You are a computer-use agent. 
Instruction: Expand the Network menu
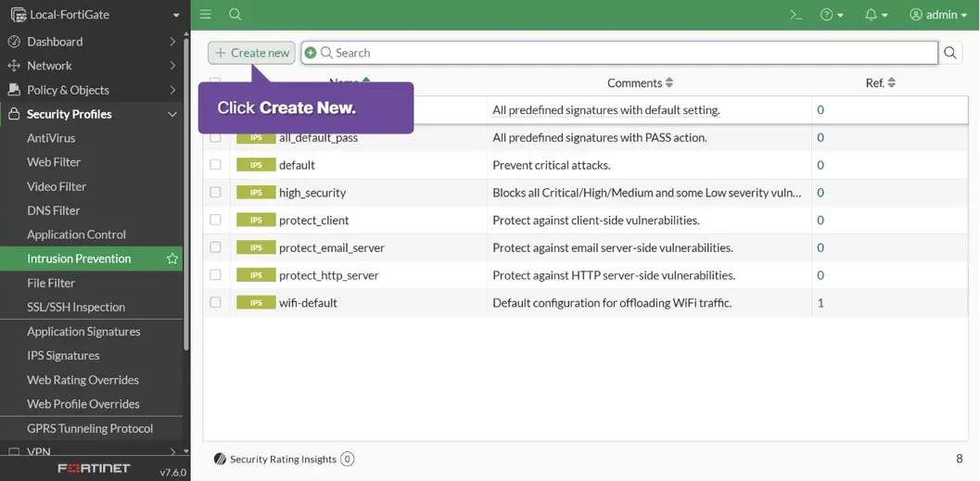point(91,66)
